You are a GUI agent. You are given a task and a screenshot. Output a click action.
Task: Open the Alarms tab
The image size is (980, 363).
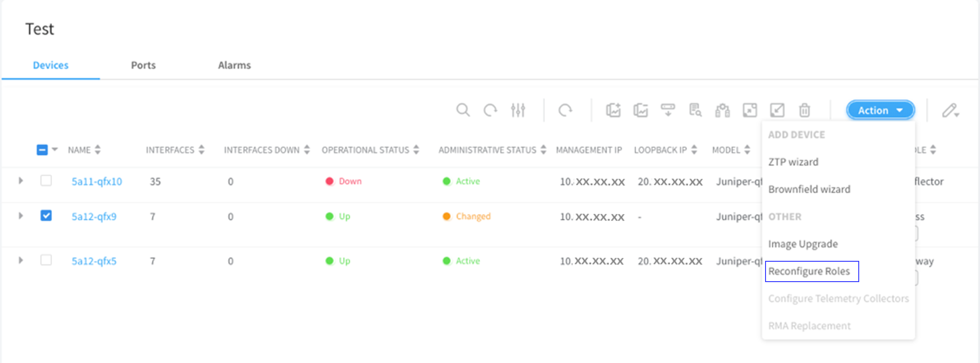[x=234, y=65]
